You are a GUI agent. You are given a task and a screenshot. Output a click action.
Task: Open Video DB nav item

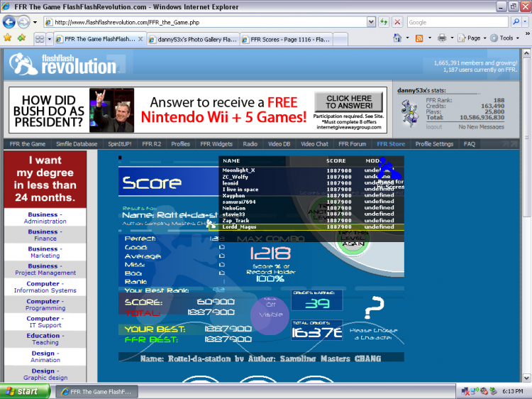[x=279, y=144]
